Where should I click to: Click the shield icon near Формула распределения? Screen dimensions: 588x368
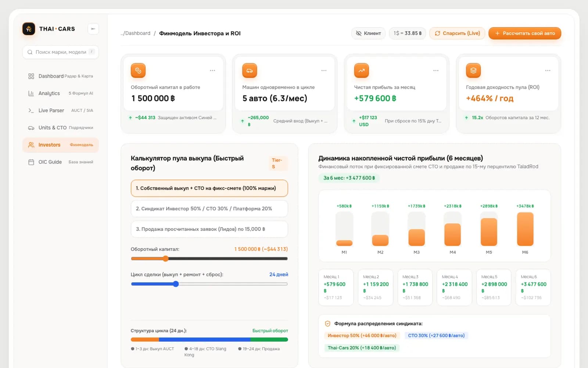click(x=327, y=324)
